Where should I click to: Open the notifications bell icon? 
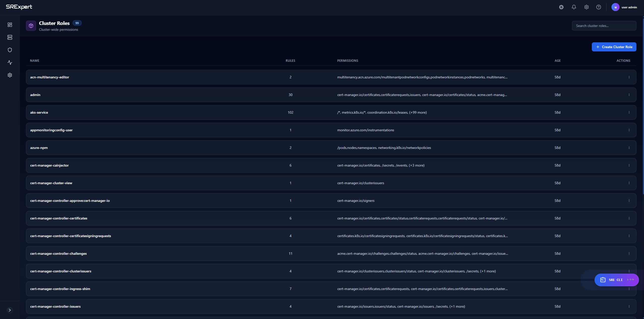574,7
